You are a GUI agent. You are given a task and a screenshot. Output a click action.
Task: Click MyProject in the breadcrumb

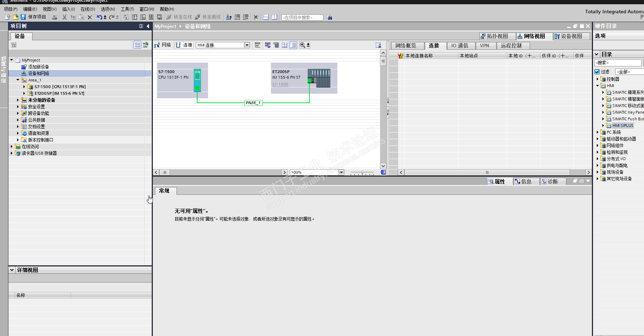165,26
